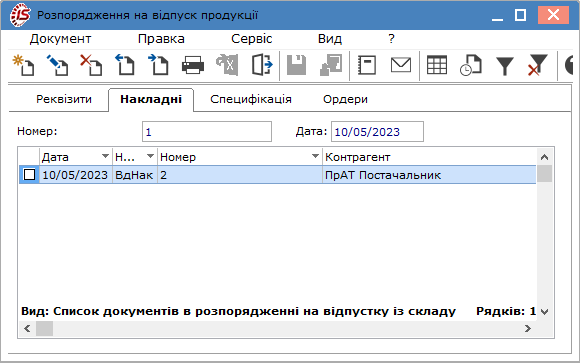The height and width of the screenshot is (363, 580).
Task: Go to next document with right arrow icon
Action: 158,65
